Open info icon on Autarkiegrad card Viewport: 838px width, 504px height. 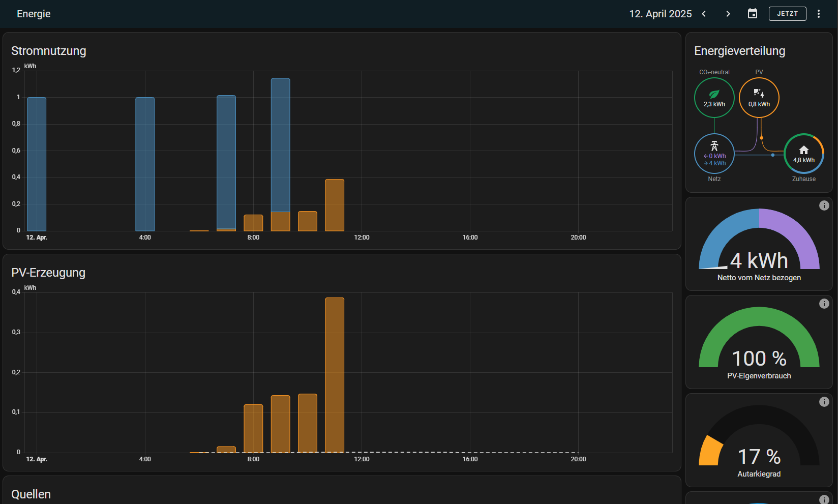824,402
